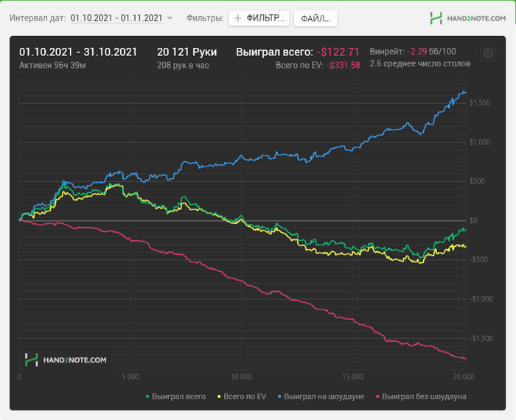Toggle the 'Выиграл на шоудауне' legend series

[x=321, y=396]
